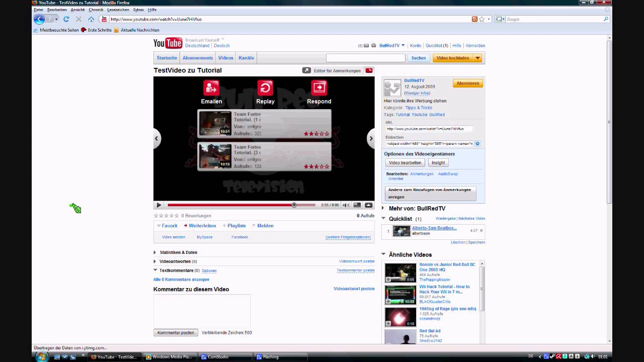Expand Statistiken & Daten section
Image resolution: width=644 pixels, height=362 pixels.
pos(155,252)
